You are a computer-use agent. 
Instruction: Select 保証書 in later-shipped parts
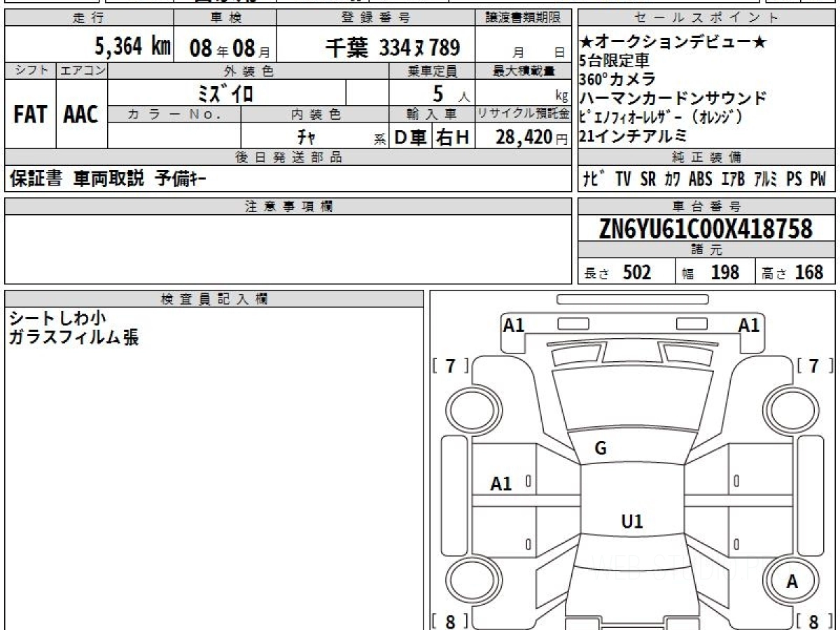point(36,179)
